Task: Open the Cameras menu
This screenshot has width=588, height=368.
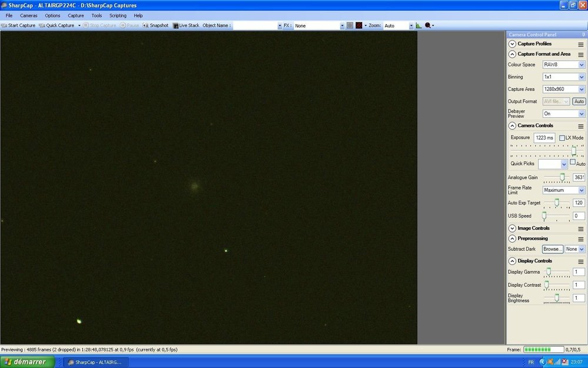Action: coord(28,15)
